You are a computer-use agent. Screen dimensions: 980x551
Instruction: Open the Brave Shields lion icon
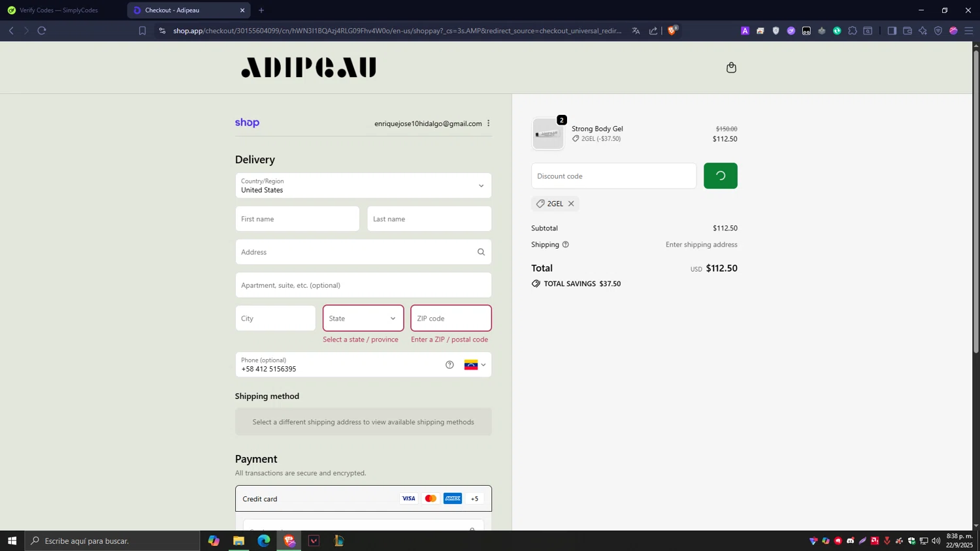coord(672,30)
